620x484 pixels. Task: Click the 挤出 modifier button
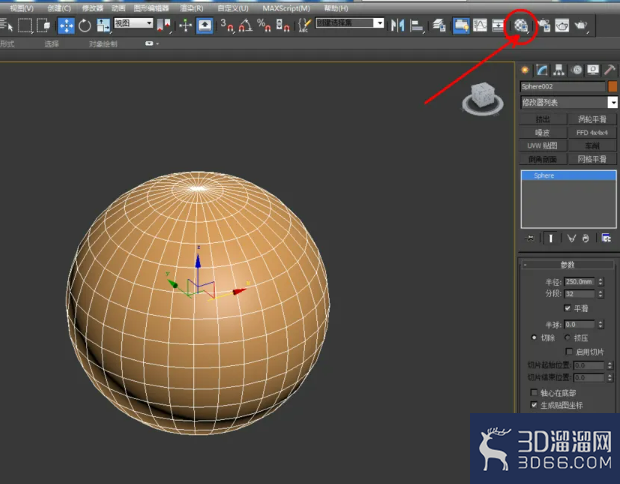click(542, 119)
